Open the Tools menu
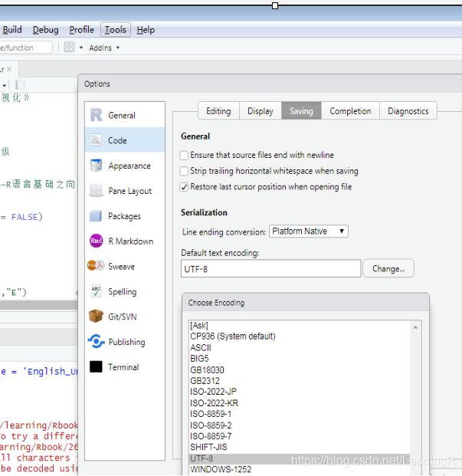Viewport: 462px width, 476px height. pos(115,30)
